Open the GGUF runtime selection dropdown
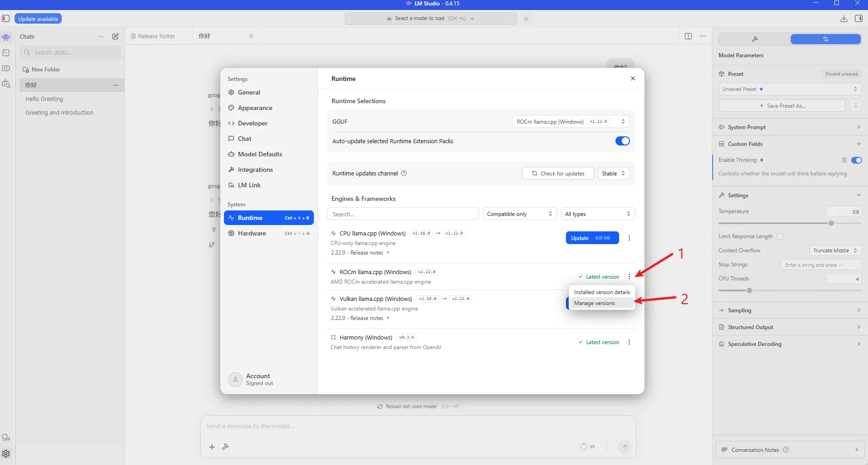868x465 pixels. coord(570,121)
